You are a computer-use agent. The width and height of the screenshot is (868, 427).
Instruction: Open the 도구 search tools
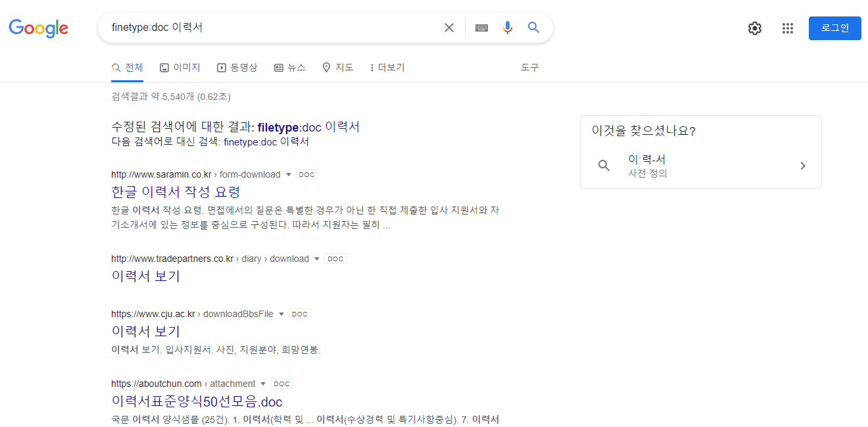click(530, 68)
